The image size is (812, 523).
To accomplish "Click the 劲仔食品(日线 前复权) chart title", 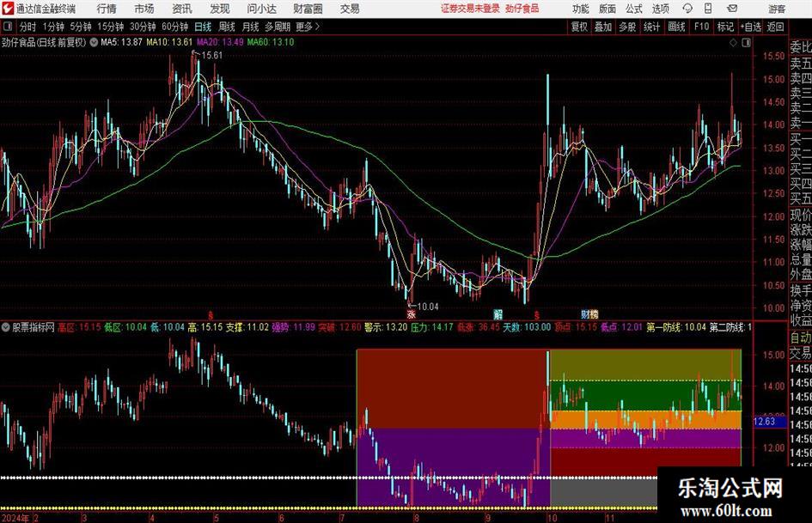I will 44,42.
